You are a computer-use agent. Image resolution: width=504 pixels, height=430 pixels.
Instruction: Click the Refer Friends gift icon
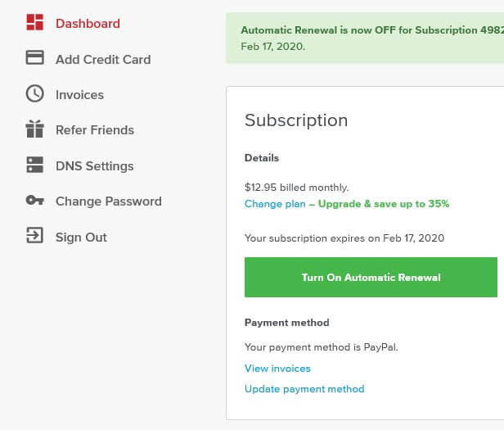(x=34, y=129)
